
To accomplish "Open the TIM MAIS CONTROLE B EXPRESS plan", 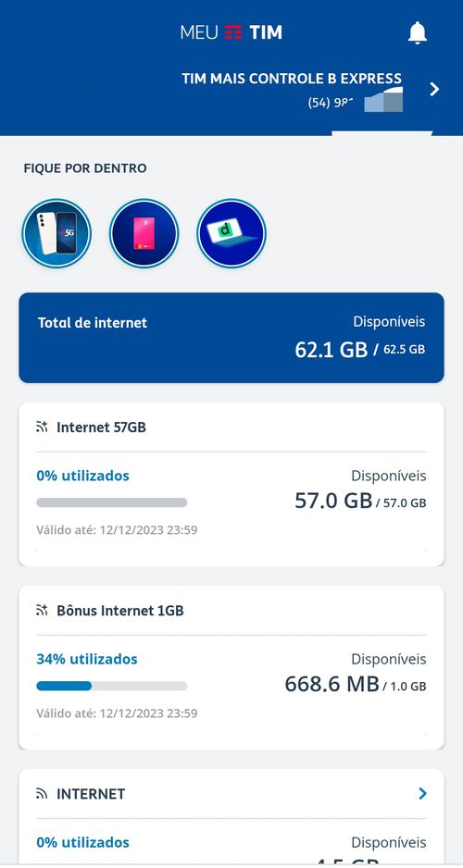I will click(292, 79).
